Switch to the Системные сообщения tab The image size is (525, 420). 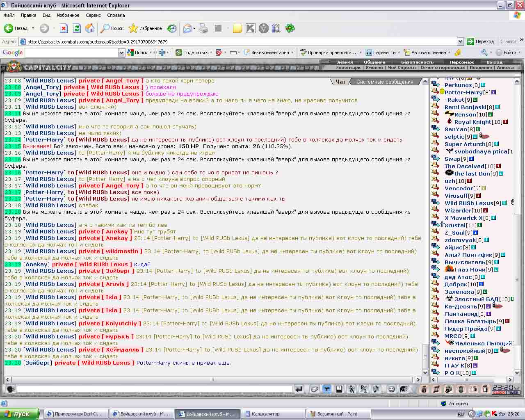pos(385,82)
